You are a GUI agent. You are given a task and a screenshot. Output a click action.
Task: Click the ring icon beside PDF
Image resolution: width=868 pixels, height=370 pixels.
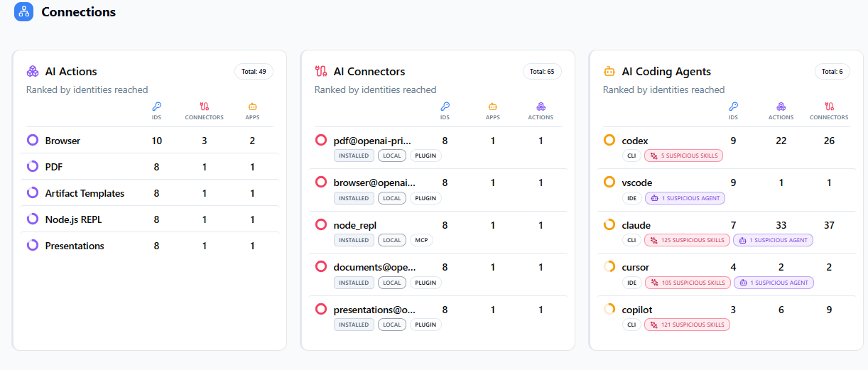pos(33,167)
